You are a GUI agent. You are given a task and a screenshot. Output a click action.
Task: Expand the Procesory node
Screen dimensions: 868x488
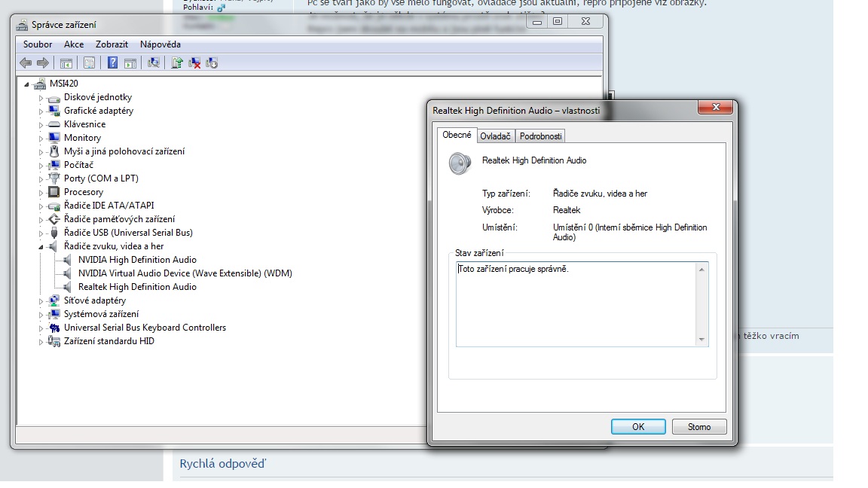(41, 193)
